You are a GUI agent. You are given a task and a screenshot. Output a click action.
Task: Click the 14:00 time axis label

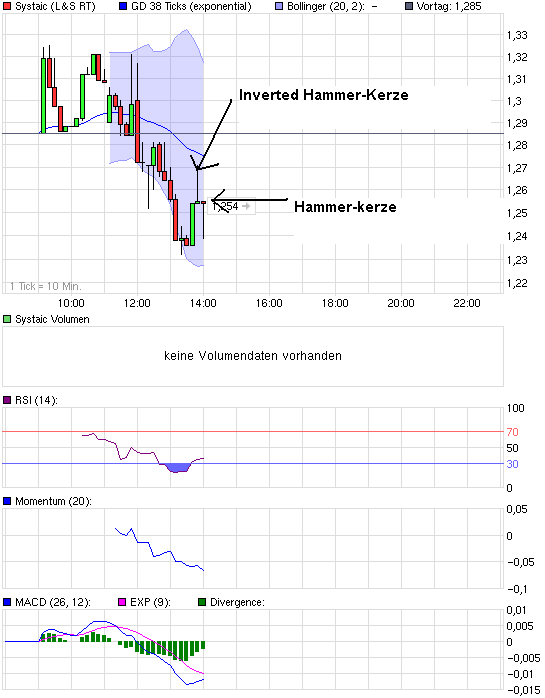pyautogui.click(x=203, y=303)
